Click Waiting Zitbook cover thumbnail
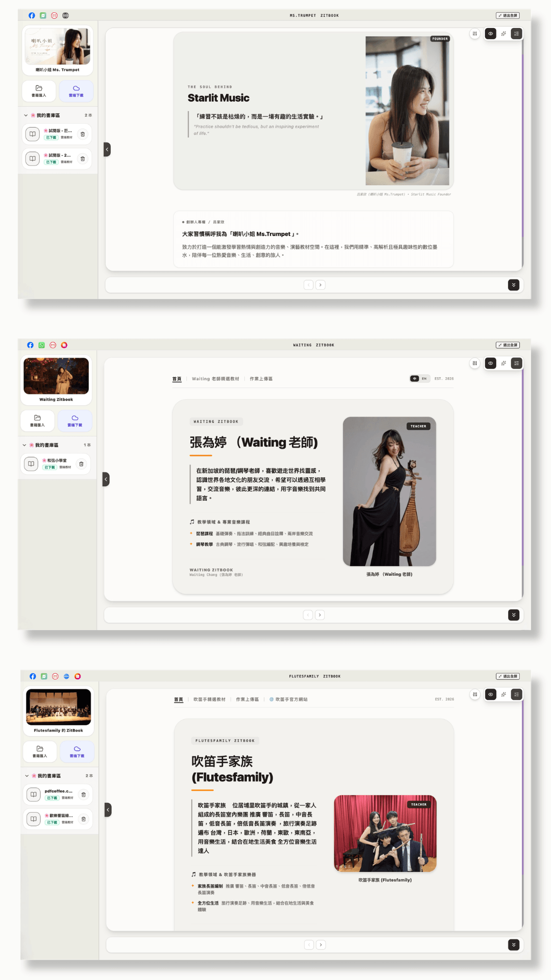This screenshot has width=551, height=980. 56,376
